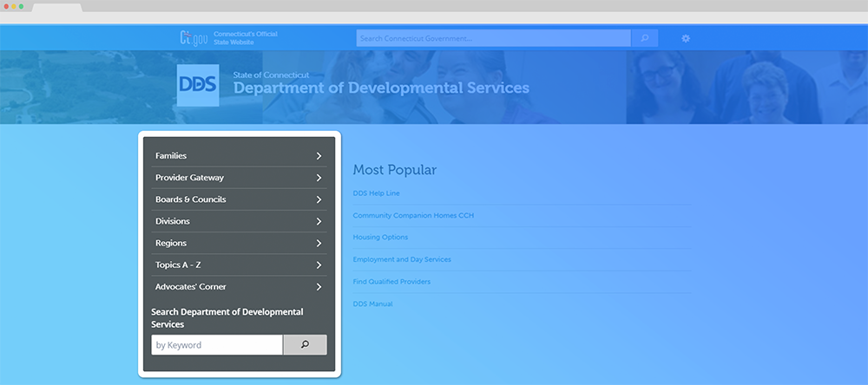
Task: Focus the by Keyword search box
Action: pos(216,345)
